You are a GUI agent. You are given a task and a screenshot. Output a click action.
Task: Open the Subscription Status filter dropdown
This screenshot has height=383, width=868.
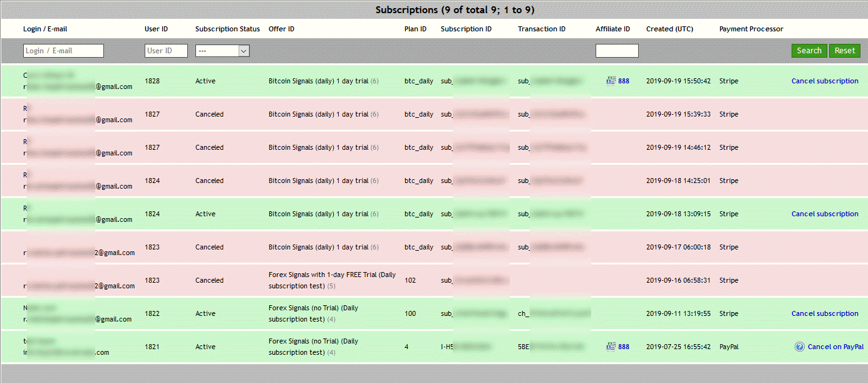click(x=222, y=51)
